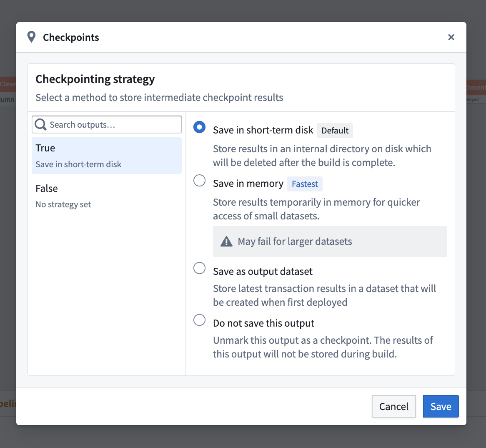Select the False output marked No strategy set
The image size is (486, 448).
[106, 196]
